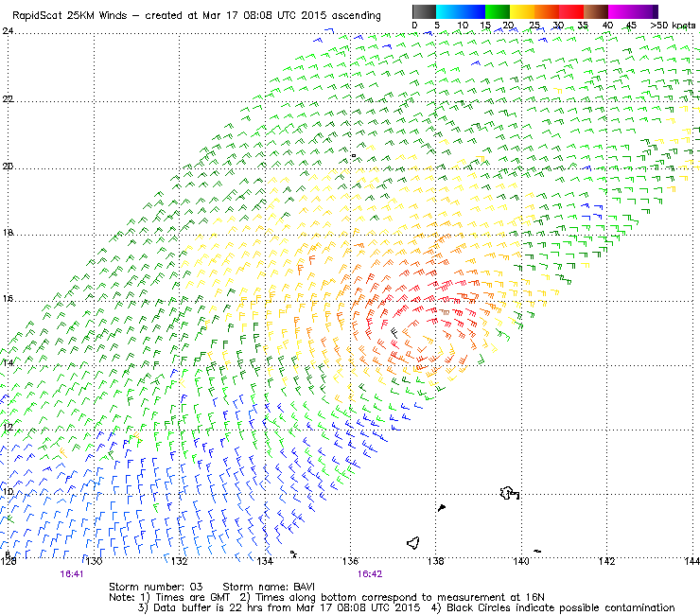Viewport: 700px width, 615px height.
Task: Click the latitude label '20'
Action: [8, 167]
